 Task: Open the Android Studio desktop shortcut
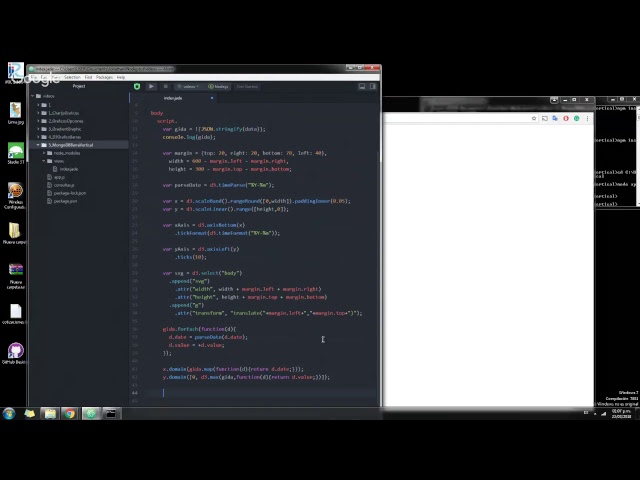16,153
